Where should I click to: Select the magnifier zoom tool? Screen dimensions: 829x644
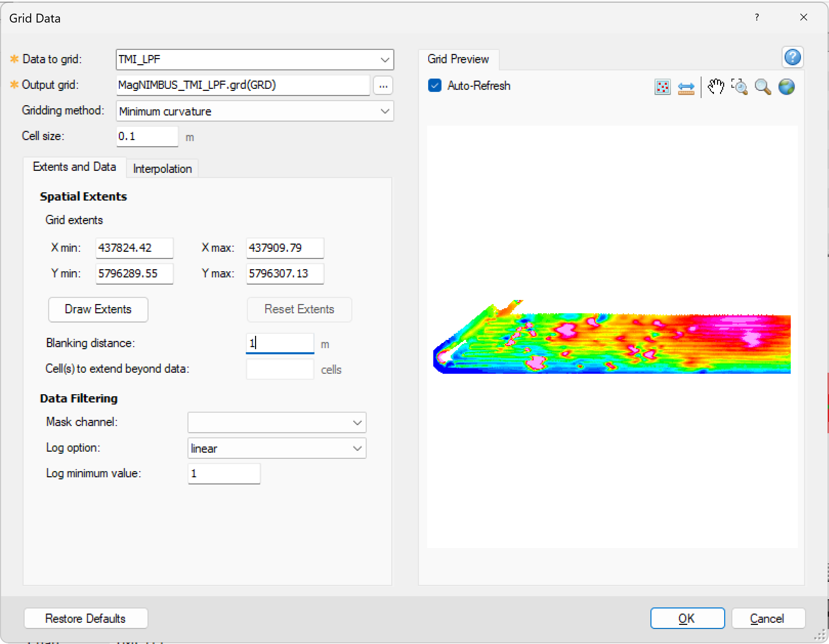(x=762, y=87)
